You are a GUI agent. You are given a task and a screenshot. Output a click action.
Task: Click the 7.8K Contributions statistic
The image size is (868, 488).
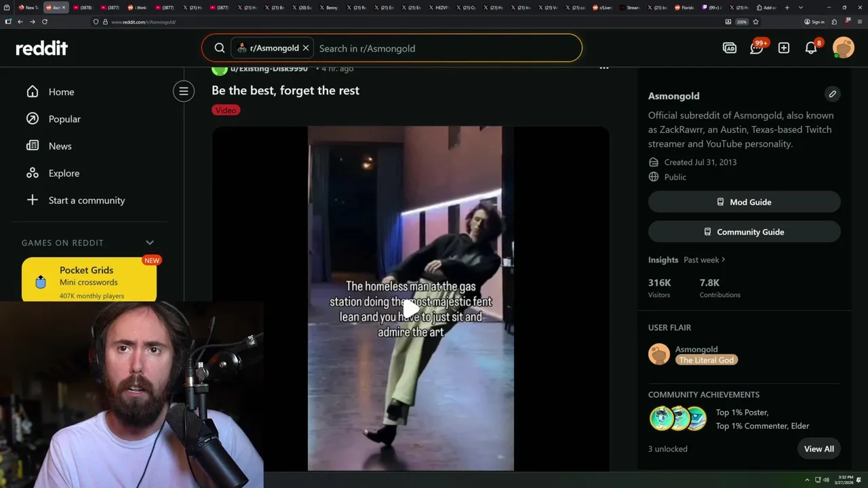coord(720,288)
